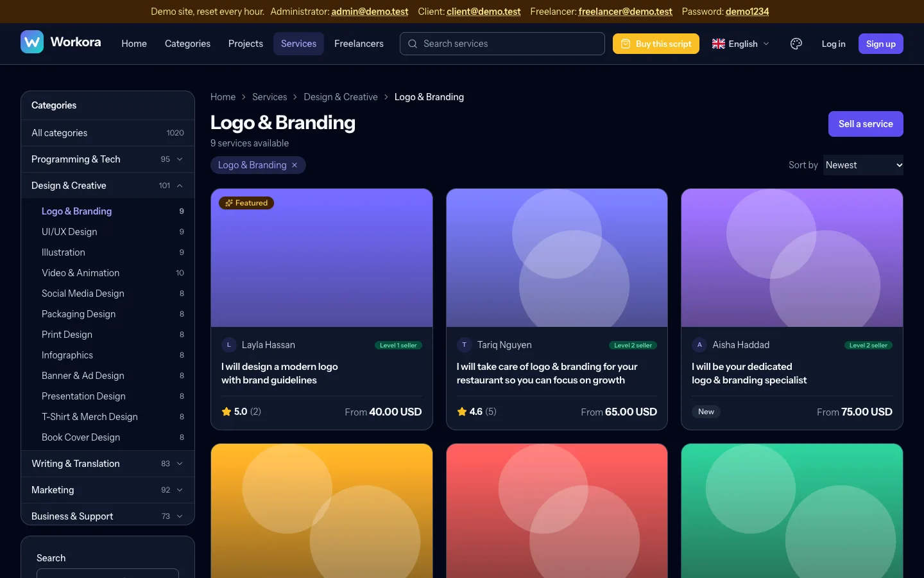Click the Buy this script button
The width and height of the screenshot is (924, 578).
(x=656, y=44)
